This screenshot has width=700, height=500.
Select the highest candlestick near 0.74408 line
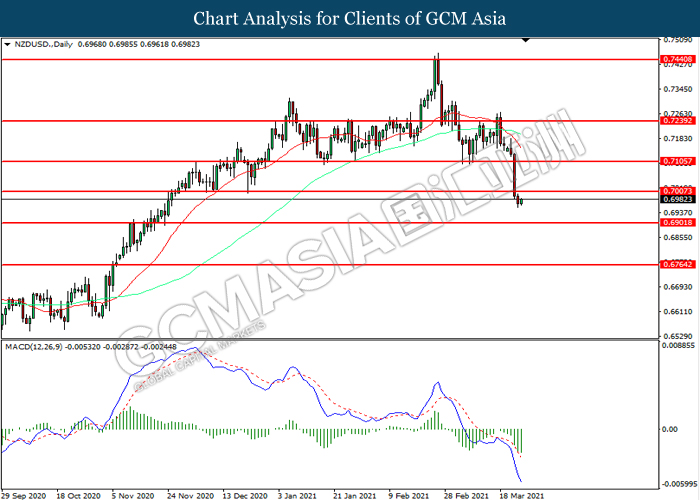436,70
